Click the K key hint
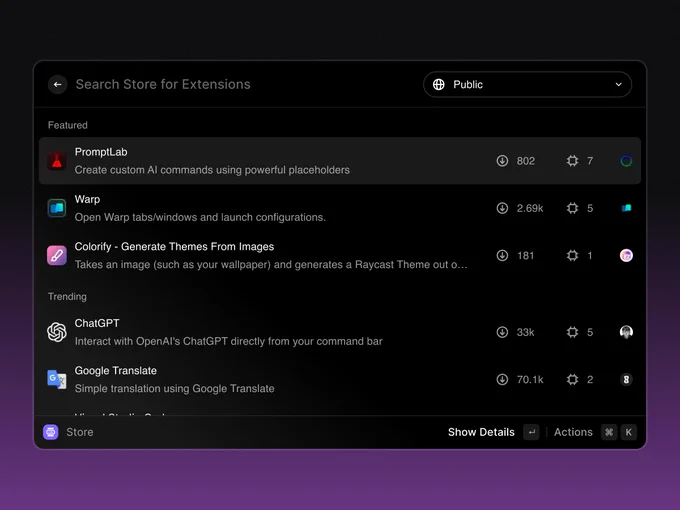This screenshot has width=680, height=510. pos(628,432)
